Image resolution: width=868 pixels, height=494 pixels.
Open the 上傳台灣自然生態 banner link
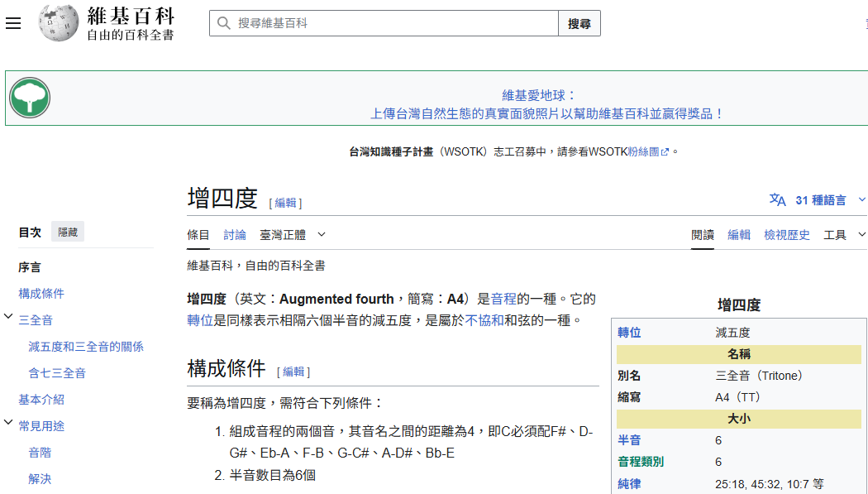click(x=547, y=113)
